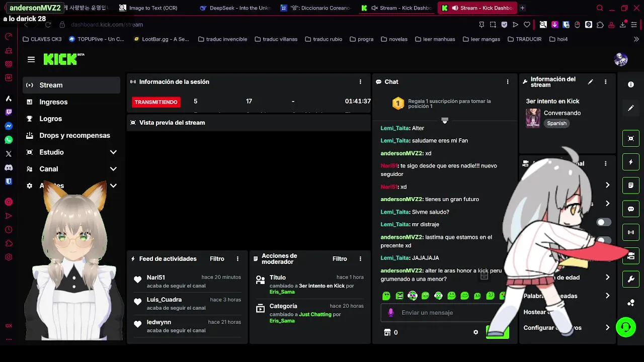Expand the Ajustes section chevron
Viewport: 644px width, 362px height.
point(113,186)
